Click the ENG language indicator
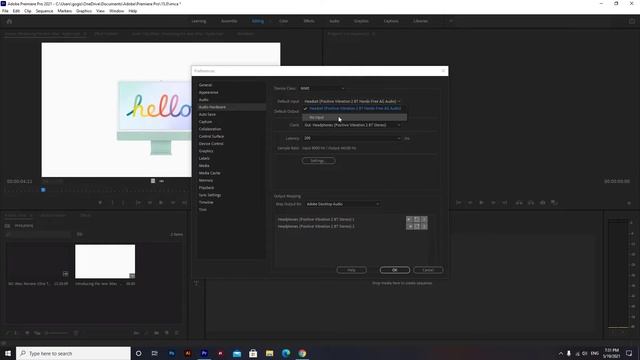Viewport: 640px width, 360px height. [x=595, y=353]
